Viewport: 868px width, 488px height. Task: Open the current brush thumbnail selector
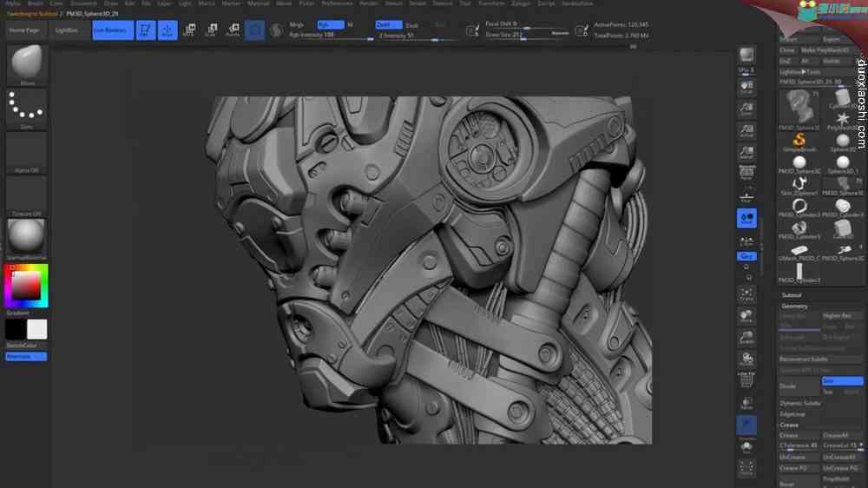26,63
